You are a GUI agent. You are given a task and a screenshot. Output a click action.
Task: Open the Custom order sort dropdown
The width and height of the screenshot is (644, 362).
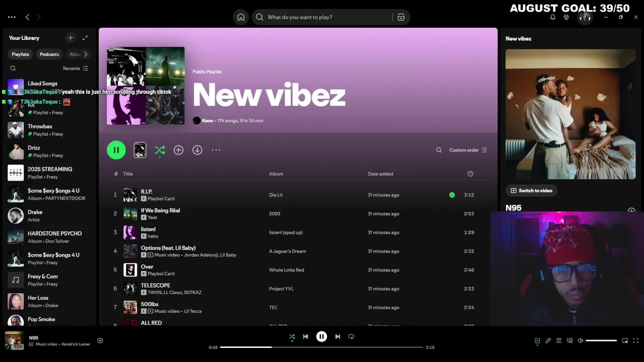coord(468,150)
